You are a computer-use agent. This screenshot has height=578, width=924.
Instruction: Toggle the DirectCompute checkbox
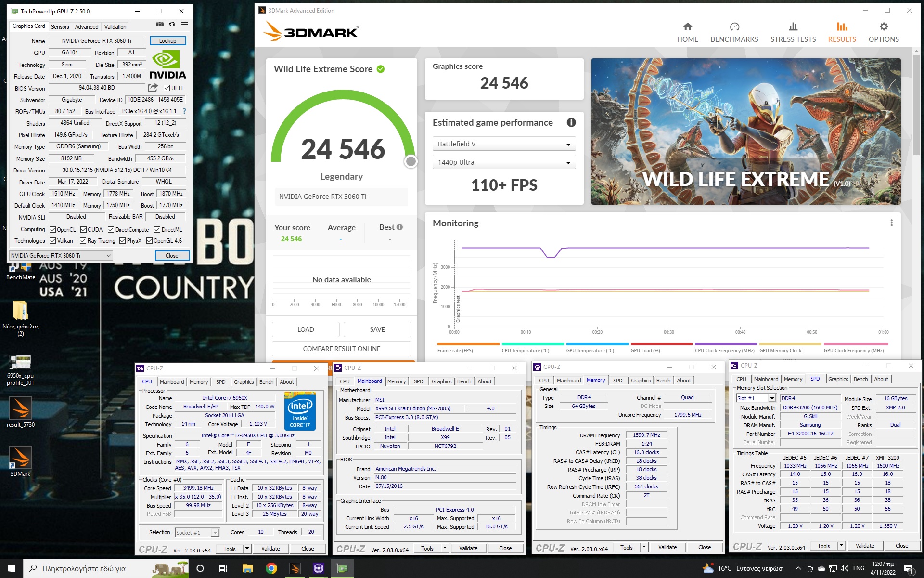click(111, 230)
